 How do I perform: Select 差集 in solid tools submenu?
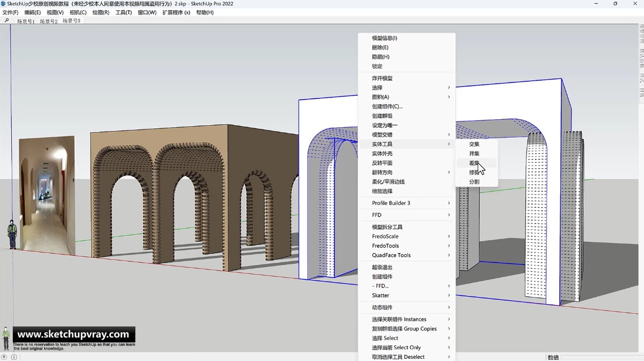476,163
